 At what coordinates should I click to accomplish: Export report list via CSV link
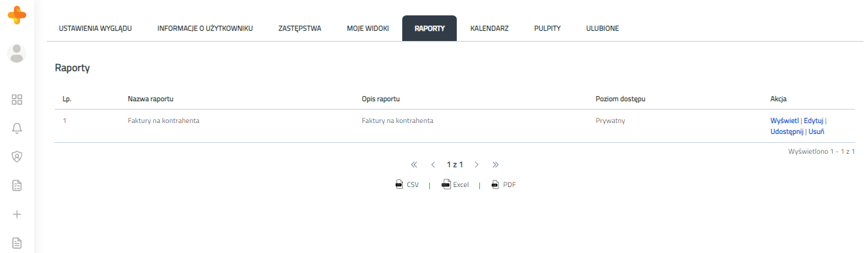[413, 184]
